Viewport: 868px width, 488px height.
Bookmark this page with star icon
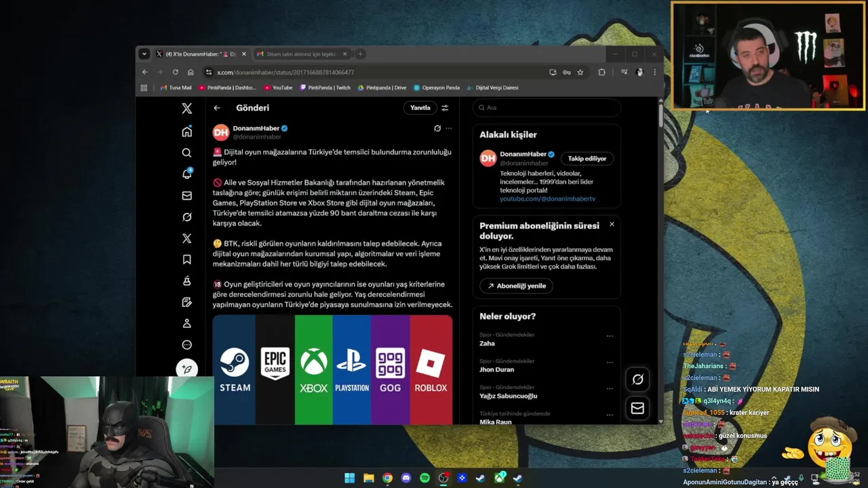click(580, 72)
